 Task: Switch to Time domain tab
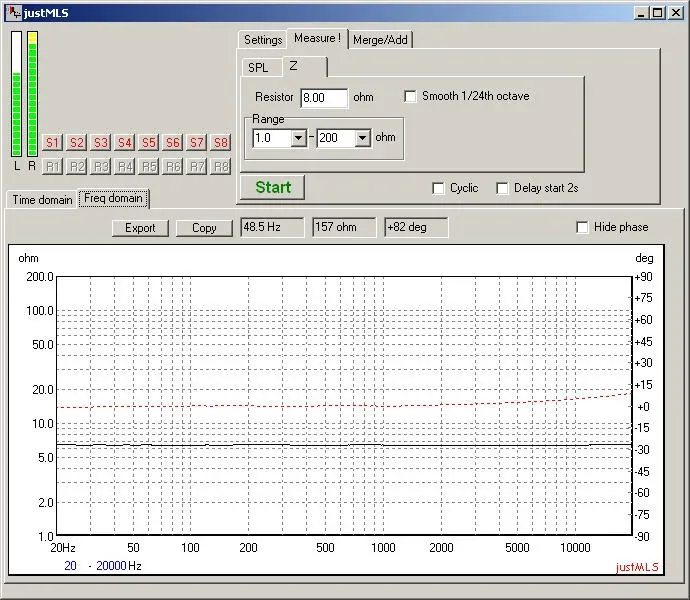pyautogui.click(x=42, y=200)
